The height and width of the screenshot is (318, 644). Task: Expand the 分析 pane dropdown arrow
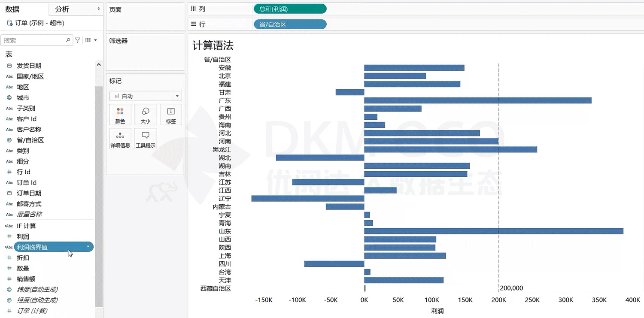(99, 9)
